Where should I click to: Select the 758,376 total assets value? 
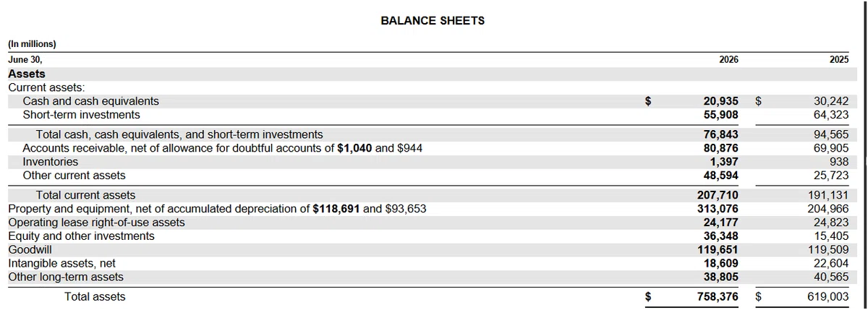(x=718, y=297)
